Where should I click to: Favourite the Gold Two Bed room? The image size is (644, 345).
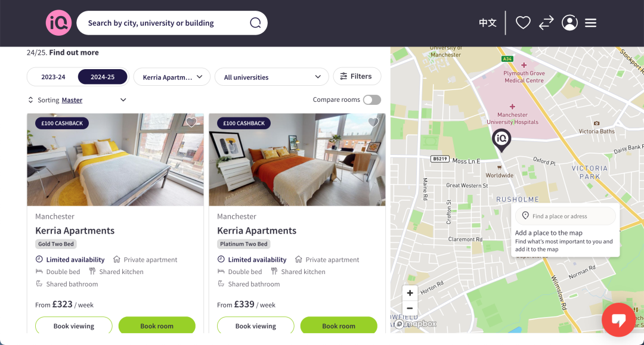(x=191, y=122)
